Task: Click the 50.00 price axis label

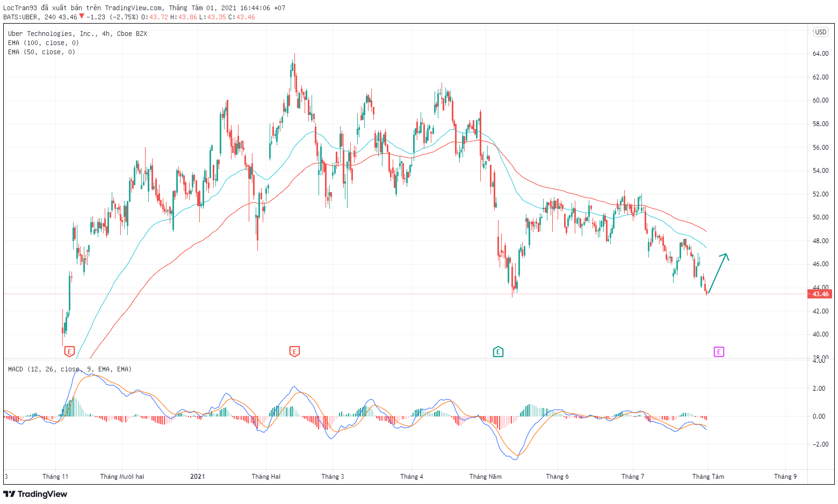Action: pos(820,217)
